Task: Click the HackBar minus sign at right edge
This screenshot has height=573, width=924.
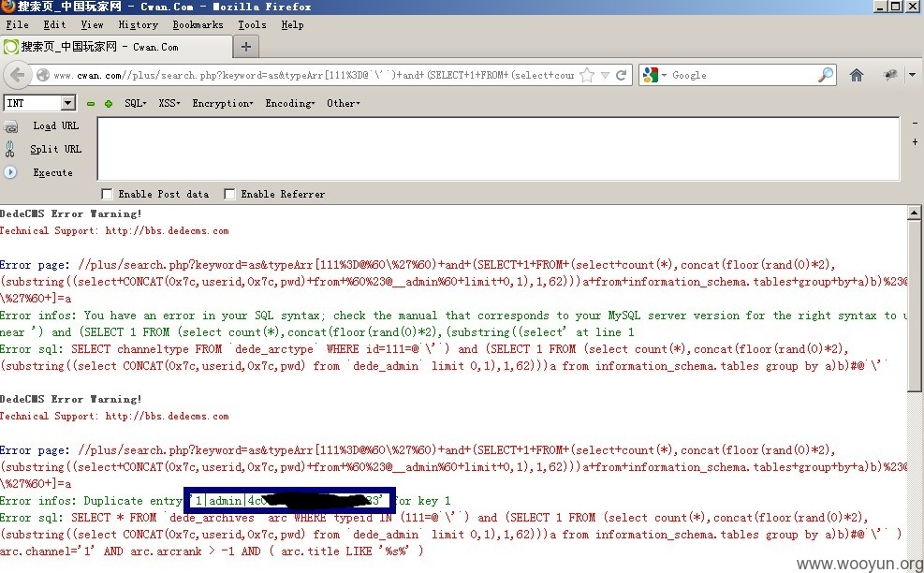Action: click(x=916, y=124)
